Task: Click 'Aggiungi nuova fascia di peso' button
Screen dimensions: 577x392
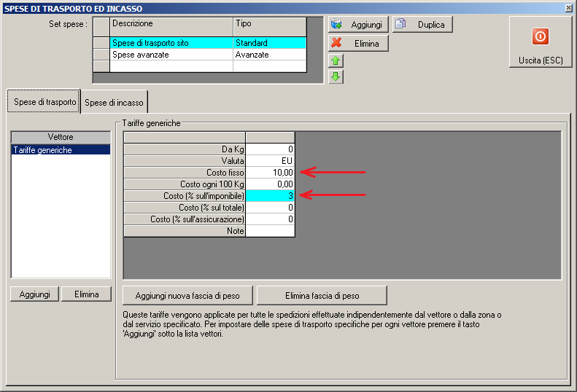Action: 187,296
